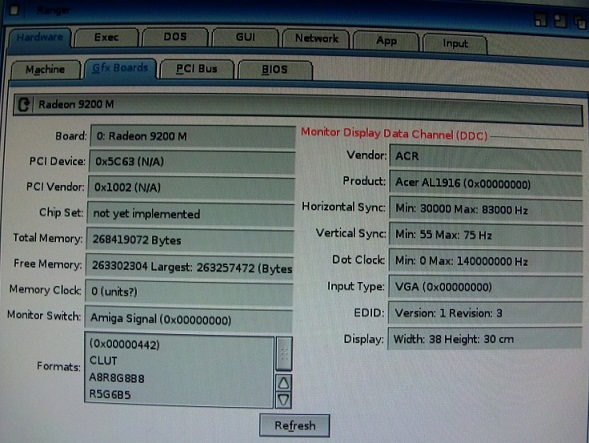Click the Refresh button
The image size is (589, 443).
(294, 425)
